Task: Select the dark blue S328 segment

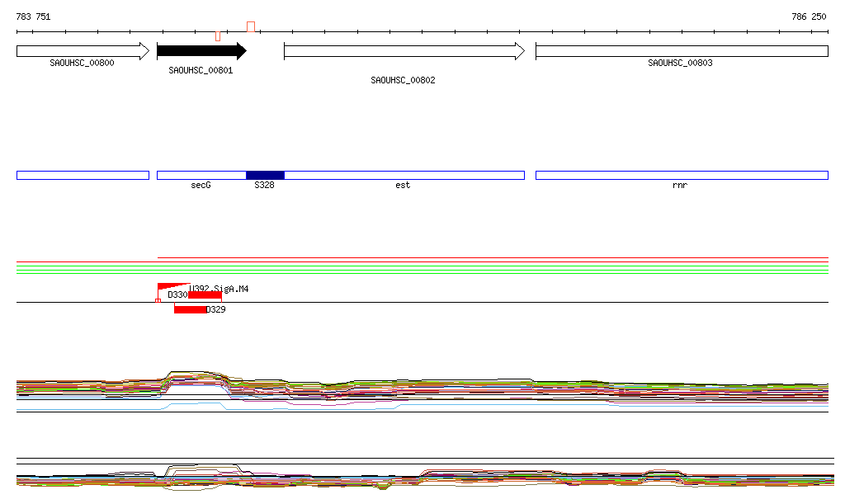Action: click(x=265, y=175)
